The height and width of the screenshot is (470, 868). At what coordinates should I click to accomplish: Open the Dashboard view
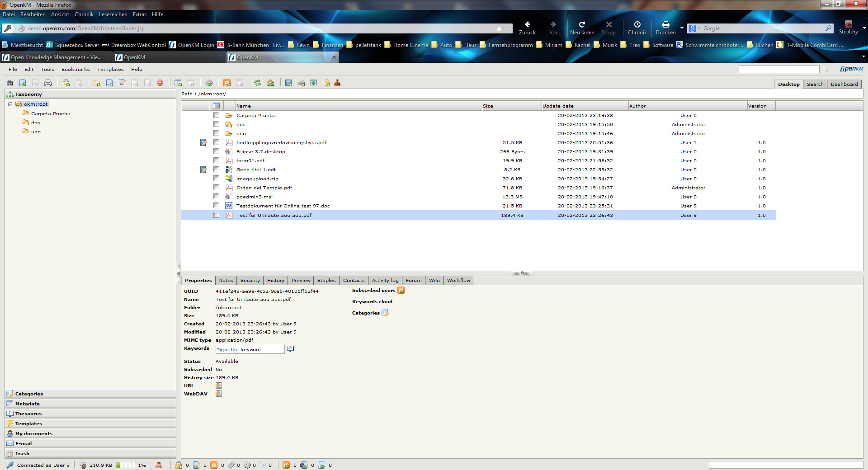tap(844, 84)
